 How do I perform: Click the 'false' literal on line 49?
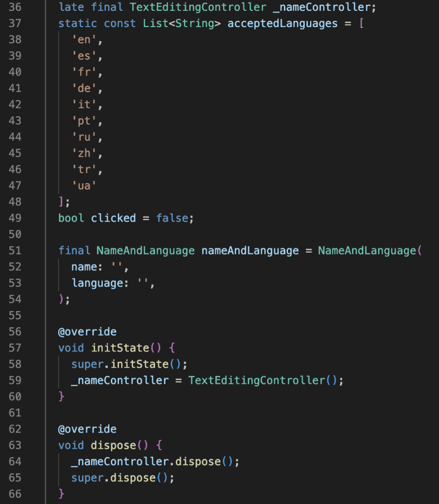tap(172, 218)
